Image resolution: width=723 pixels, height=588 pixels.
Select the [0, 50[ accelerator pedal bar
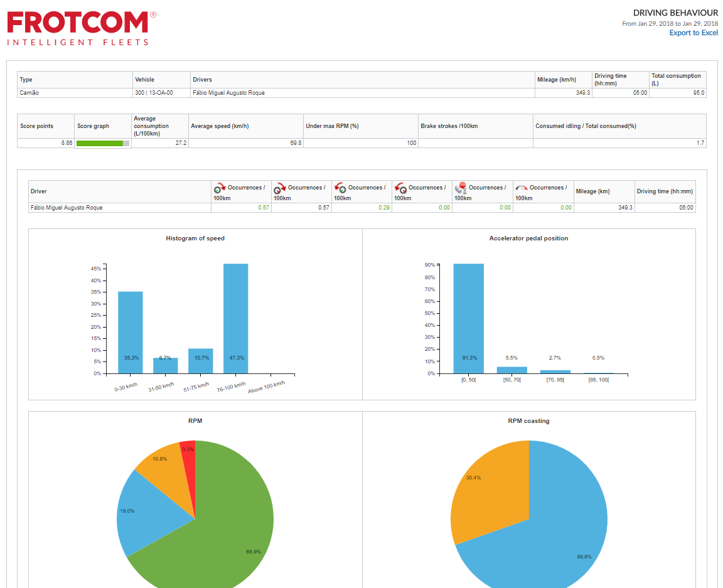(x=468, y=318)
